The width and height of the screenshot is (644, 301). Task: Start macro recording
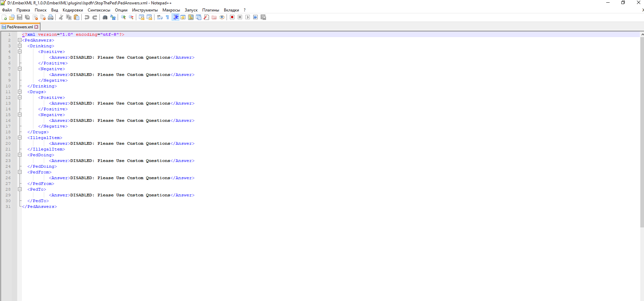click(x=232, y=17)
